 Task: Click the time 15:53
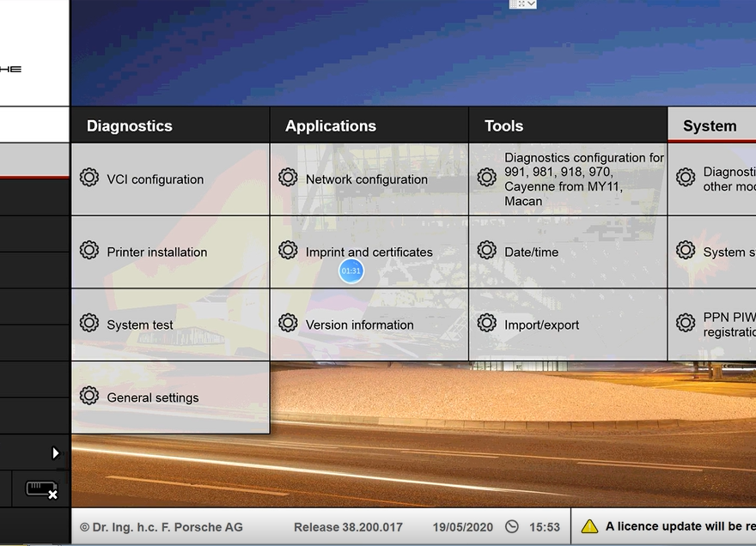545,527
